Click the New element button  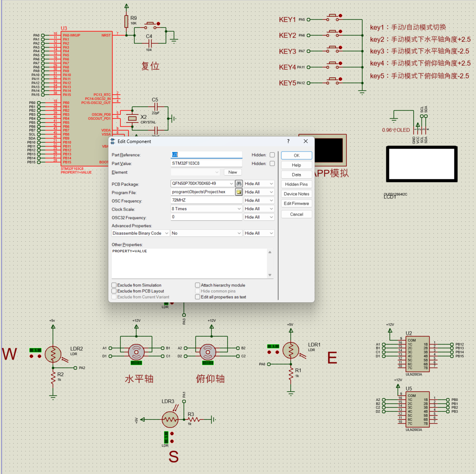point(233,172)
